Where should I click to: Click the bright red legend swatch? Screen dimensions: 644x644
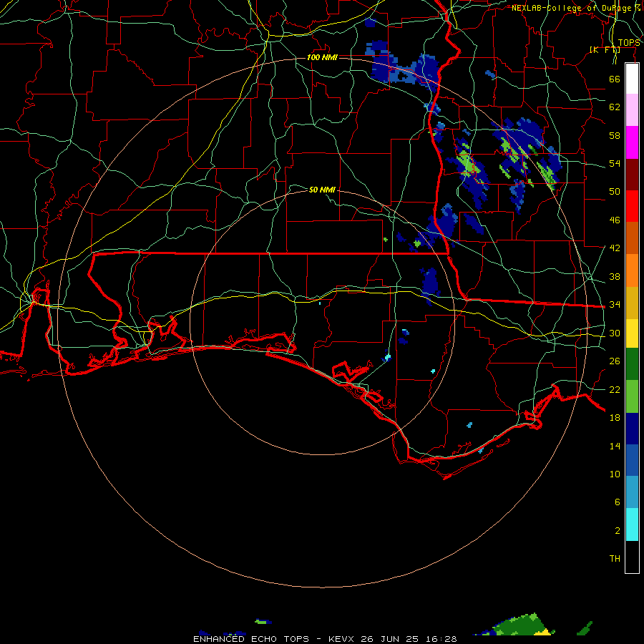(632, 206)
